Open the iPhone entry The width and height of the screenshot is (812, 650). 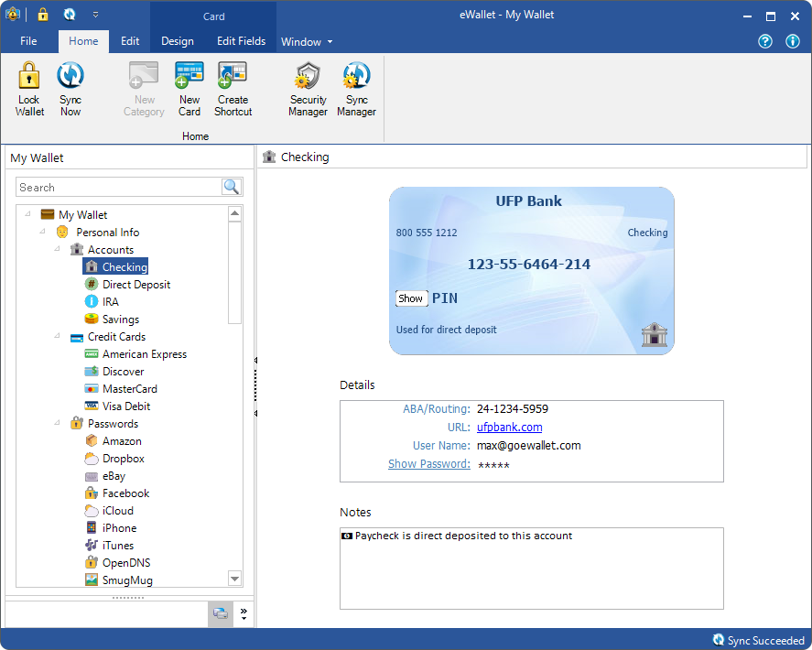click(110, 527)
